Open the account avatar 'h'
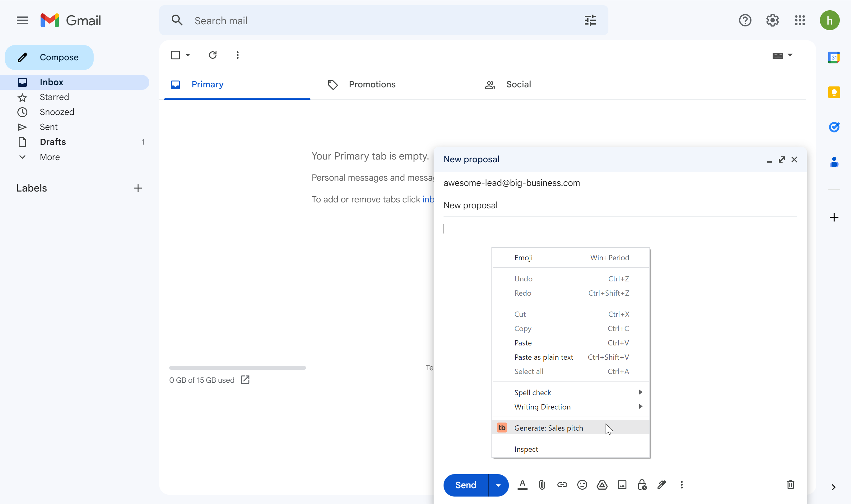Image resolution: width=851 pixels, height=504 pixels. [829, 21]
